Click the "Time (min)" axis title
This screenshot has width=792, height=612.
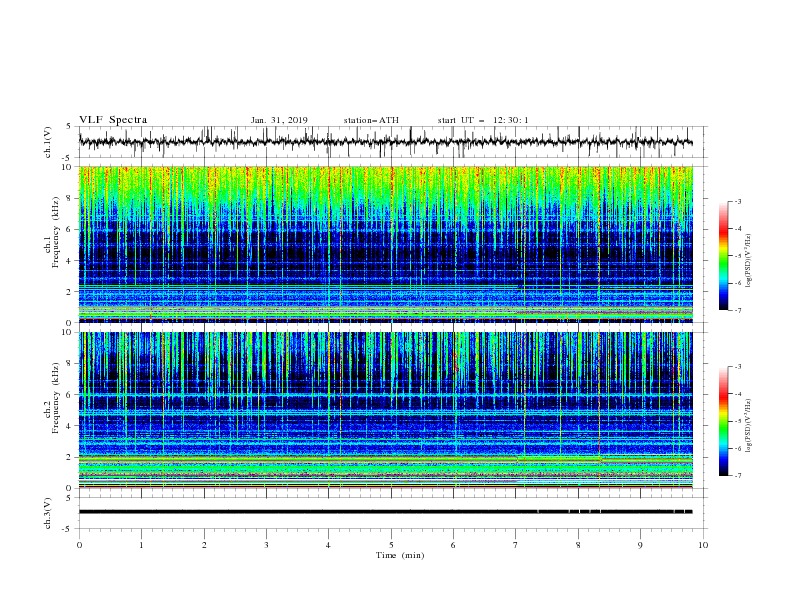(x=400, y=555)
